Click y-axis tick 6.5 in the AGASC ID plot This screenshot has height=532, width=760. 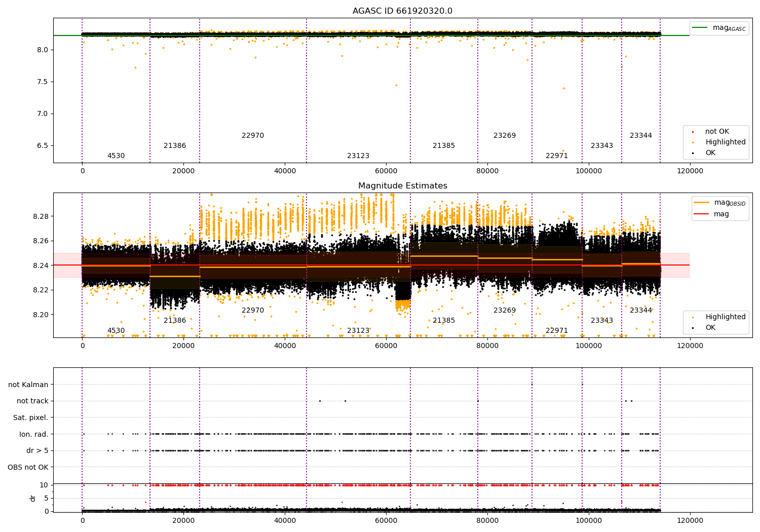(43, 146)
